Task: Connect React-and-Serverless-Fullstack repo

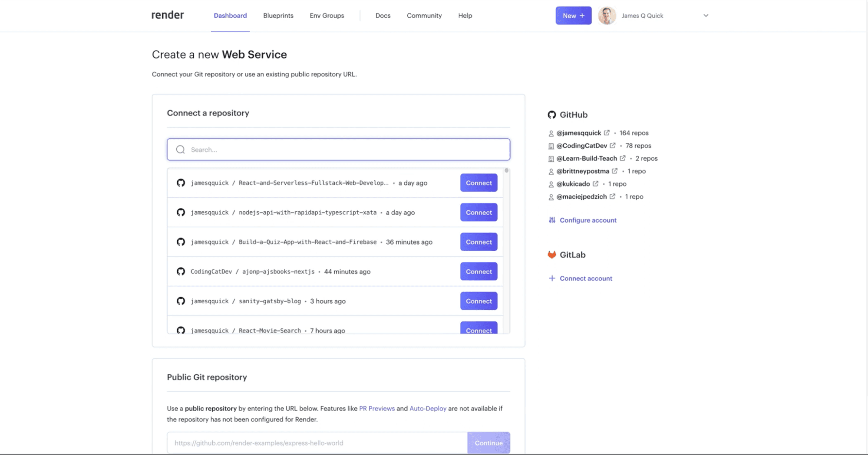Action: (x=479, y=183)
